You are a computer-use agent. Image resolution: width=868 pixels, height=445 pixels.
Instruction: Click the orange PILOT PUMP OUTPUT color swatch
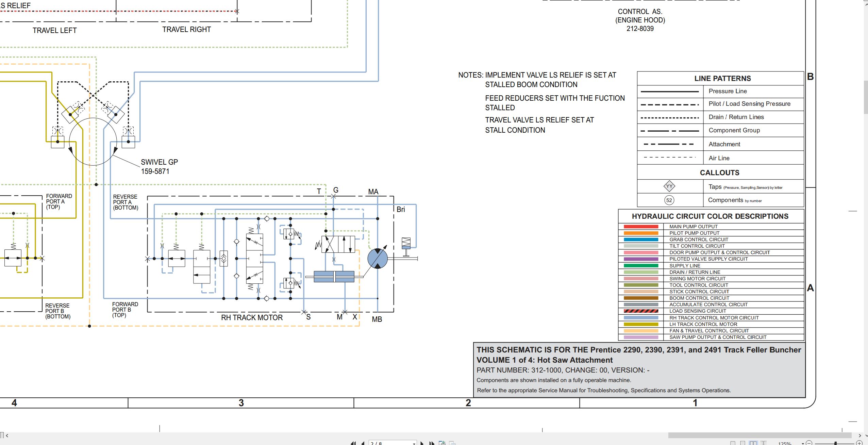click(641, 233)
